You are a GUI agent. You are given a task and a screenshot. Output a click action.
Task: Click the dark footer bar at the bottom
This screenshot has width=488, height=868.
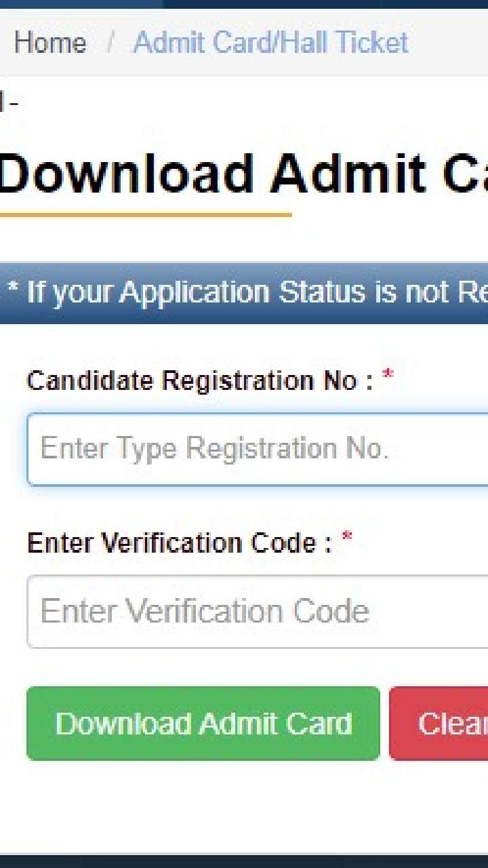[244, 861]
